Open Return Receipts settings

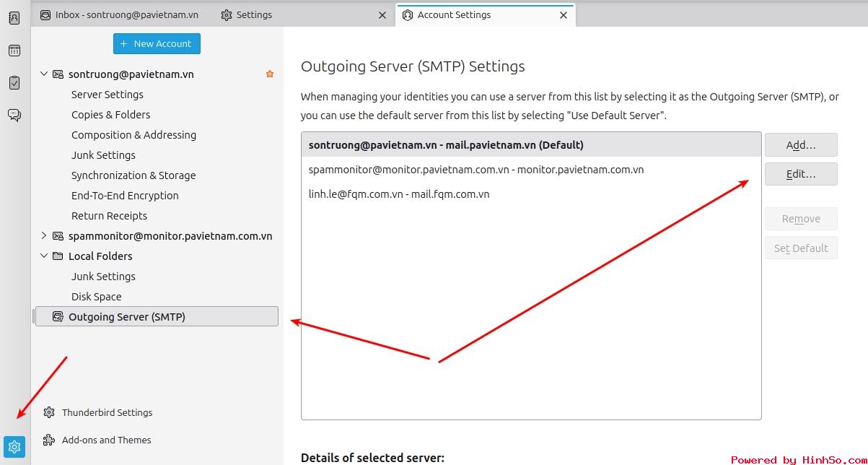(x=109, y=216)
